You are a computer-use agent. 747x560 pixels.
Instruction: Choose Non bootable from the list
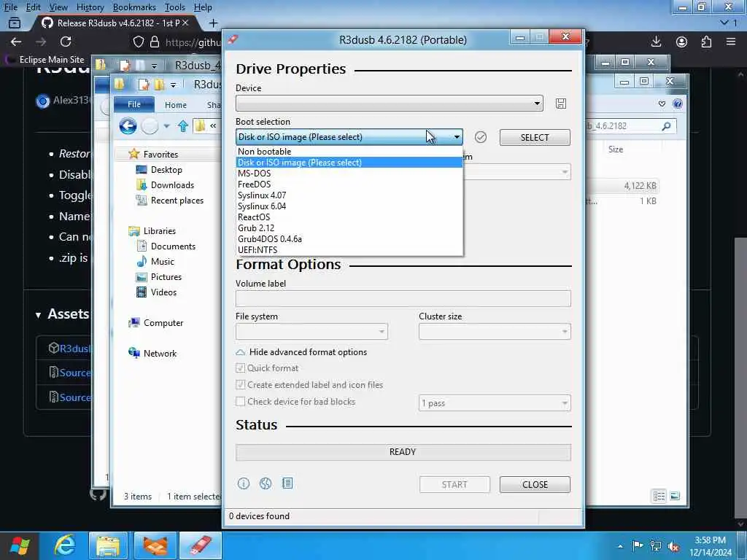click(349, 152)
